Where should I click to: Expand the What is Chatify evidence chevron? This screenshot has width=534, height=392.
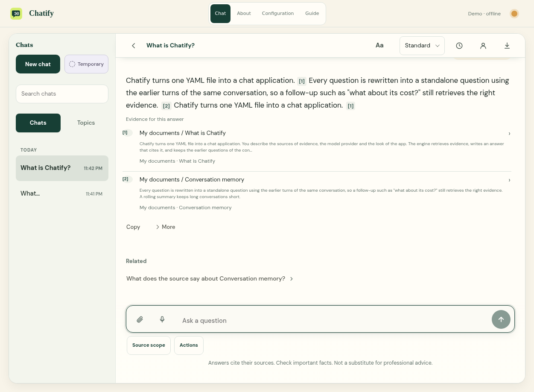tap(509, 134)
